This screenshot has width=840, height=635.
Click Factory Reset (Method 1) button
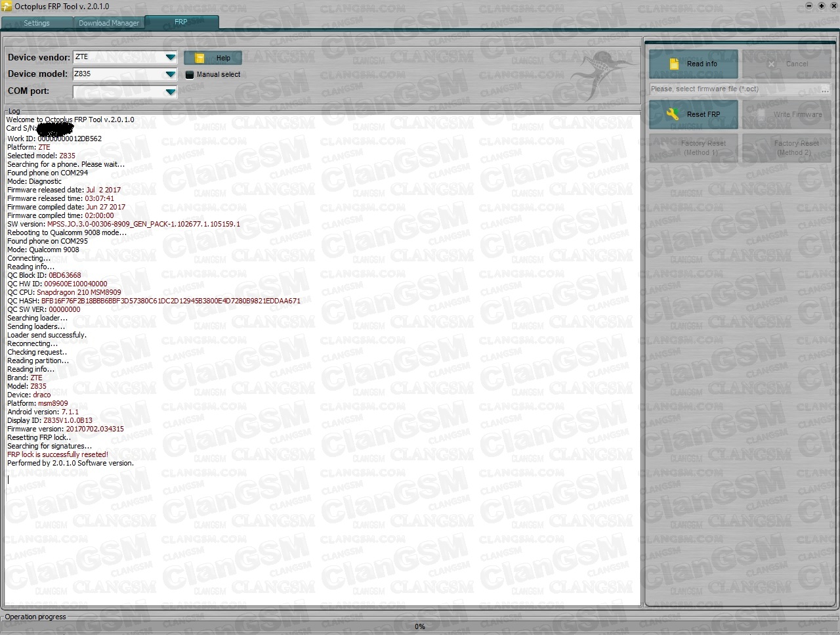694,148
